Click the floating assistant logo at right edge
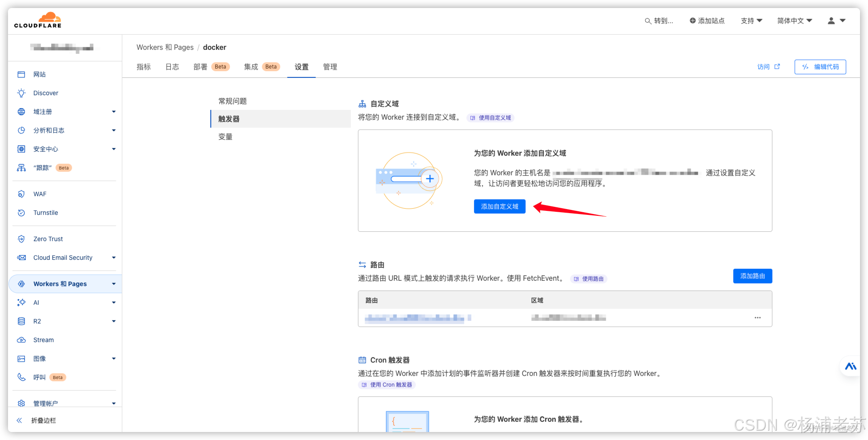 click(851, 367)
